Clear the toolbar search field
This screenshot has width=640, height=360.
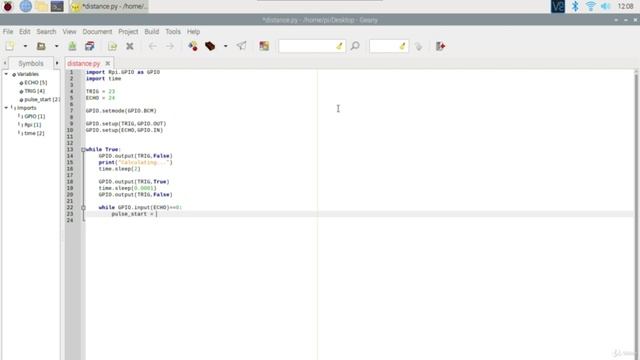pos(340,46)
